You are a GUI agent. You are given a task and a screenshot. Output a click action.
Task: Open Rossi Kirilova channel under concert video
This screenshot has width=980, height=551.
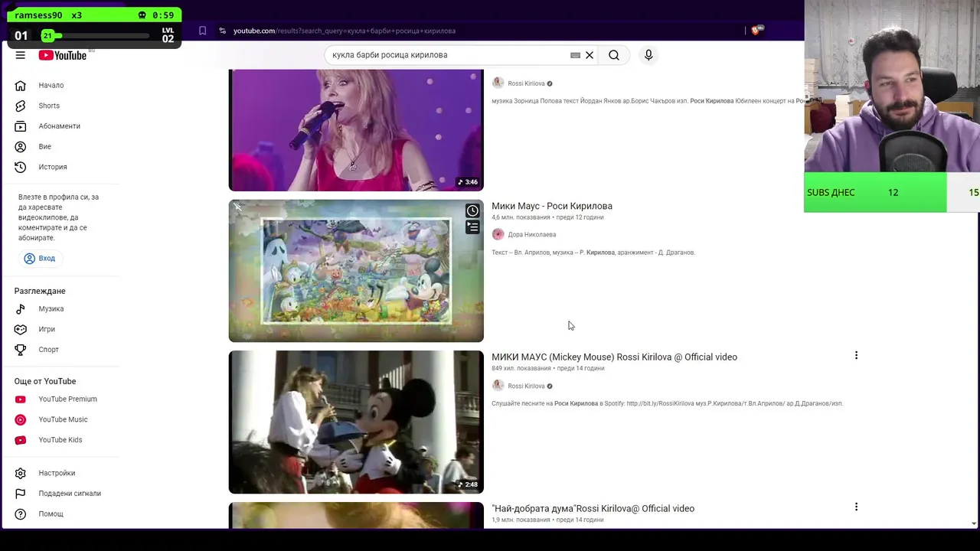pyautogui.click(x=526, y=83)
